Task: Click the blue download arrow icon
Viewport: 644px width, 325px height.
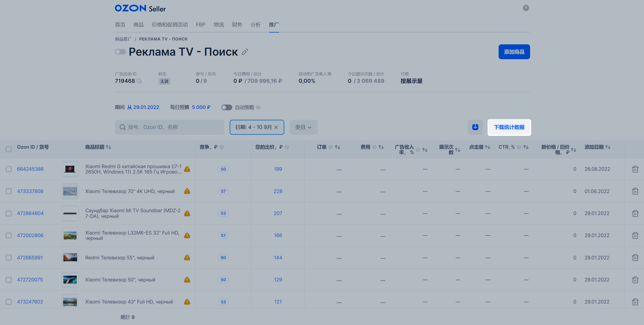Action: pyautogui.click(x=475, y=127)
